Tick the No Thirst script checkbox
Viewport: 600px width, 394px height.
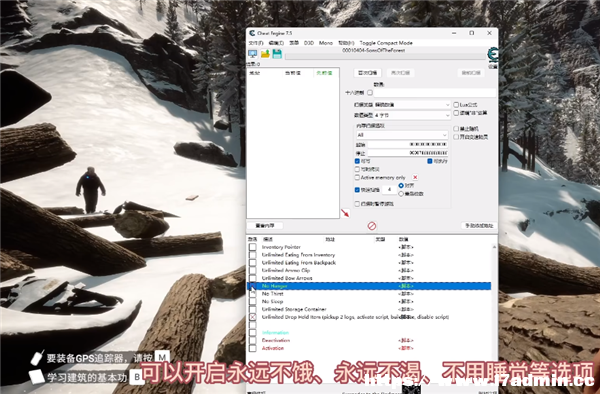click(253, 294)
